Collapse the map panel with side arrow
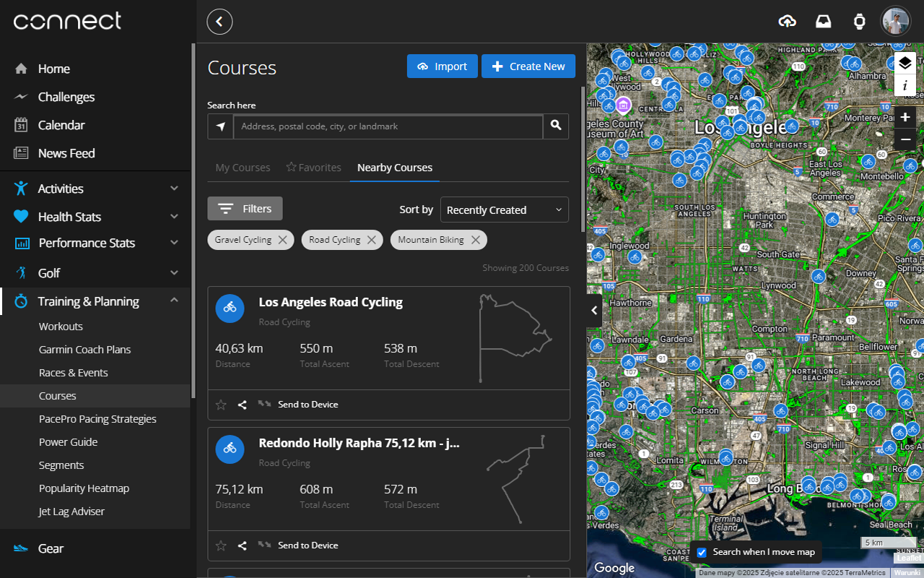The height and width of the screenshot is (578, 924). 594,311
